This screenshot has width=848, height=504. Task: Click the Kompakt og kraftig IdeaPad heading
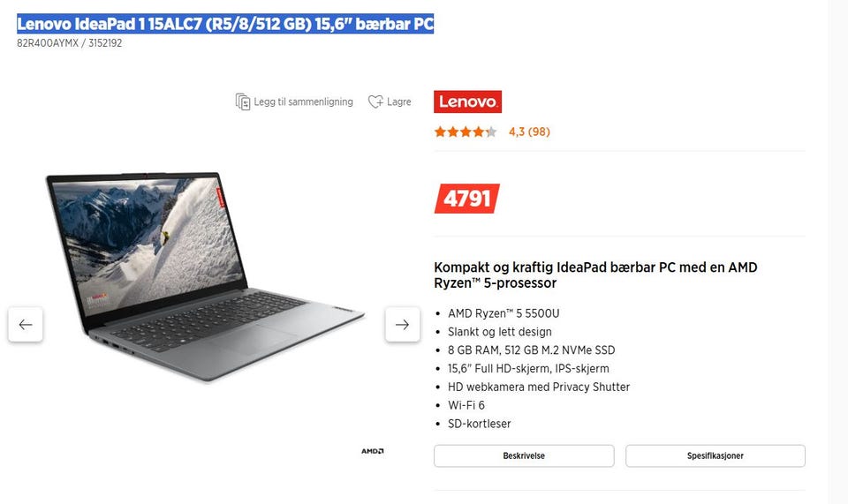pyautogui.click(x=595, y=275)
